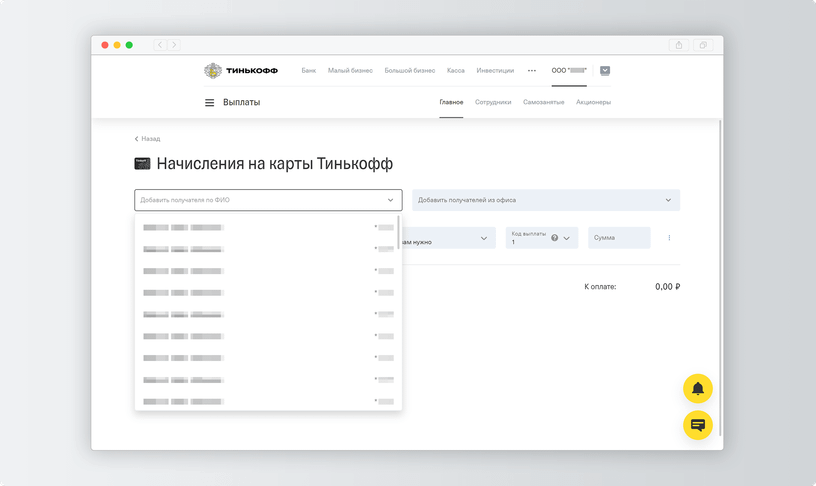The width and height of the screenshot is (816, 486).
Task: Go to the Большой бизнес section
Action: [x=410, y=70]
